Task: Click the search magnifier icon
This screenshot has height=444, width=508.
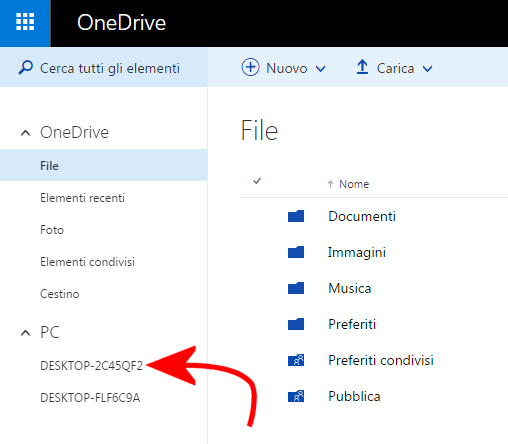Action: point(26,68)
